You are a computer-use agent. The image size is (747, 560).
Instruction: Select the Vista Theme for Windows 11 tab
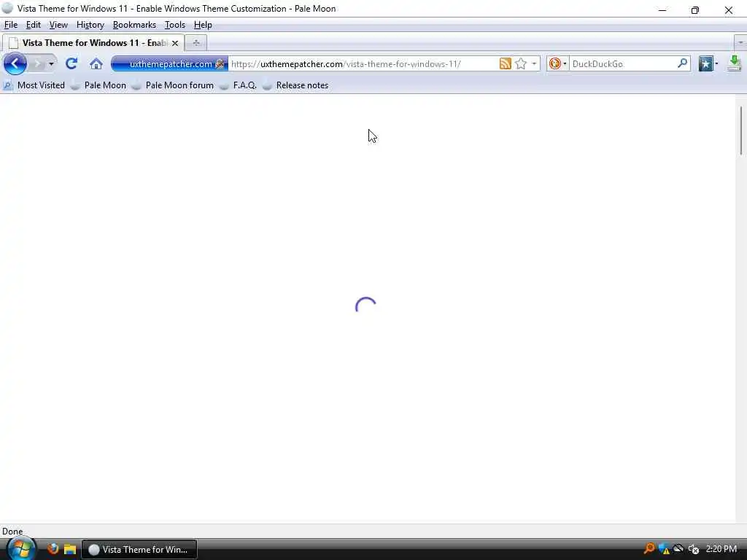click(93, 43)
